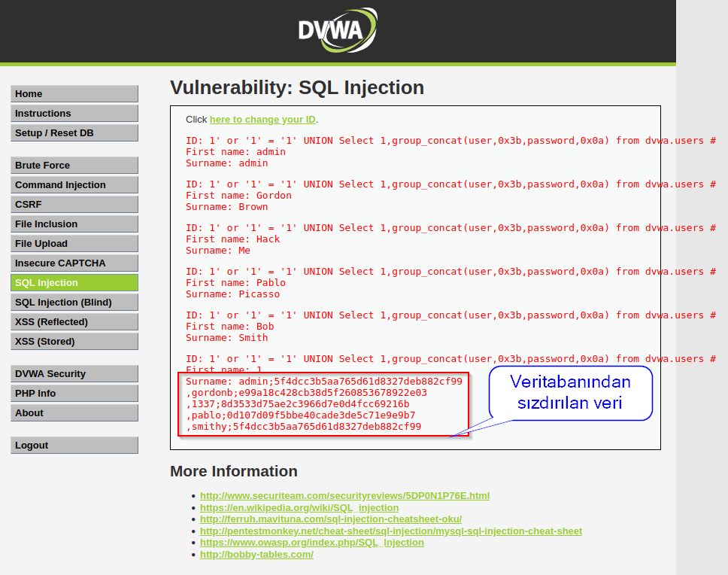This screenshot has width=728, height=575.
Task: Select the 'Surname: Smith' line
Action: coord(226,338)
